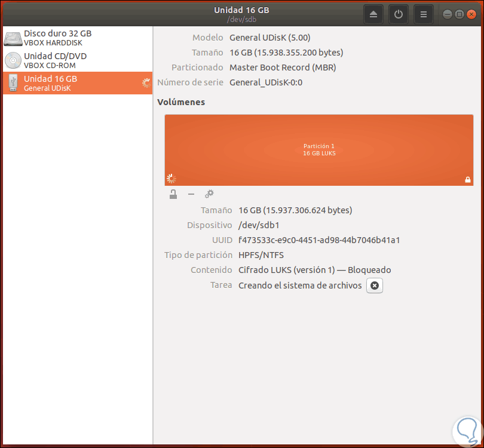Click the model value General UDisK (5.00)
Screen dimensions: 484x448
click(x=269, y=38)
